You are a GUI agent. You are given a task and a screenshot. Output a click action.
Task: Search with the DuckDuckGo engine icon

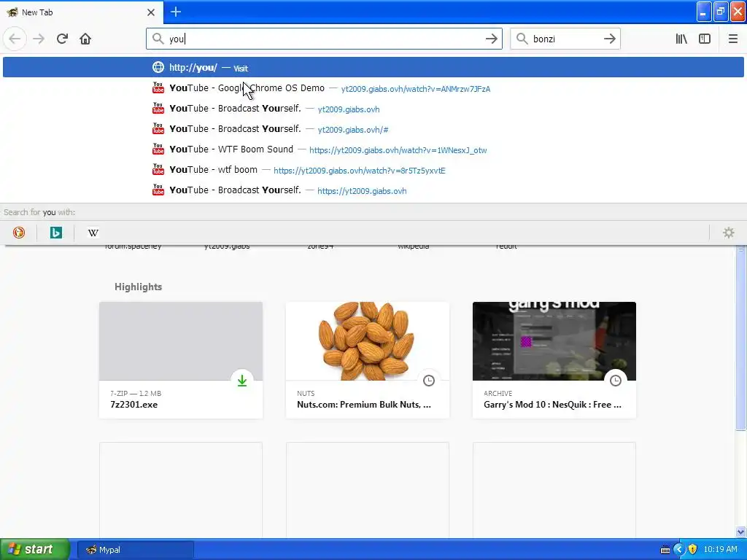(x=18, y=233)
